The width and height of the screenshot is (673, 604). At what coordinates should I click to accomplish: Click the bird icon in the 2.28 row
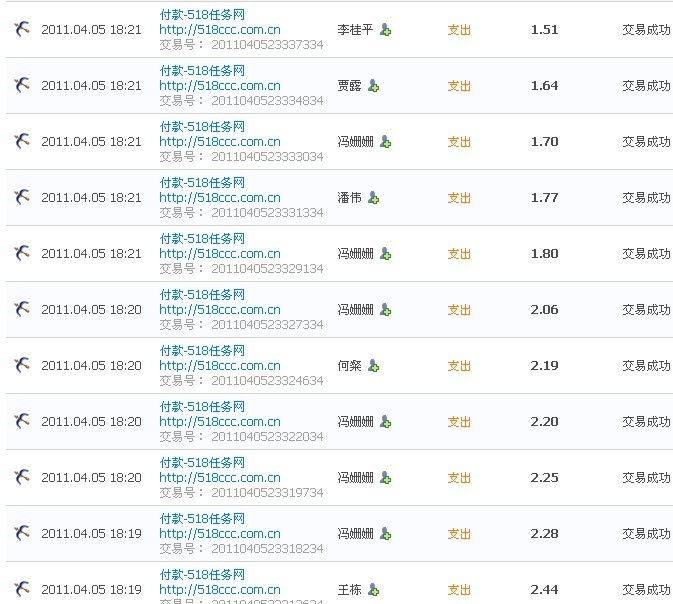coord(21,533)
